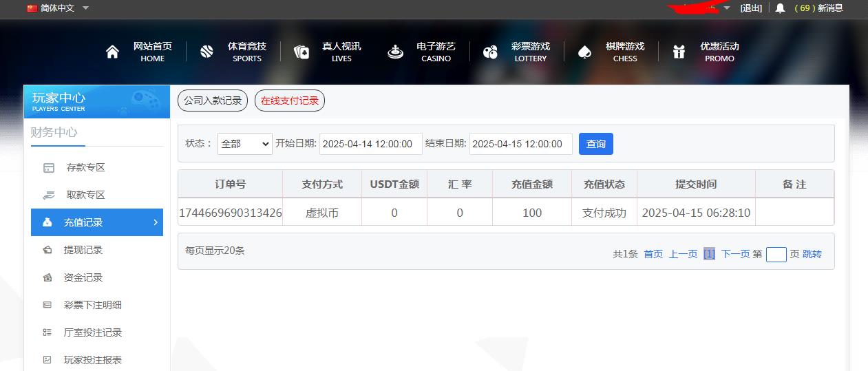
Task: Click the 2025-04-15 06:28:10 submit time
Action: [x=696, y=213]
